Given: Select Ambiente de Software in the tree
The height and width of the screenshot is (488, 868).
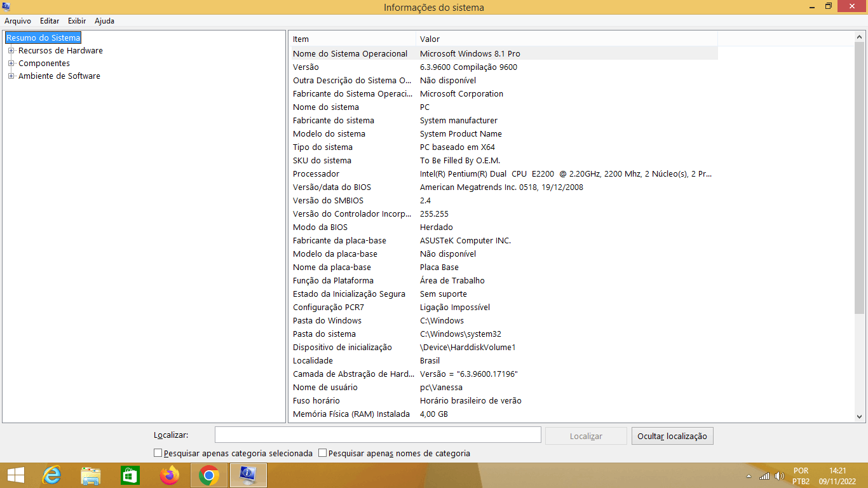Looking at the screenshot, I should point(59,76).
